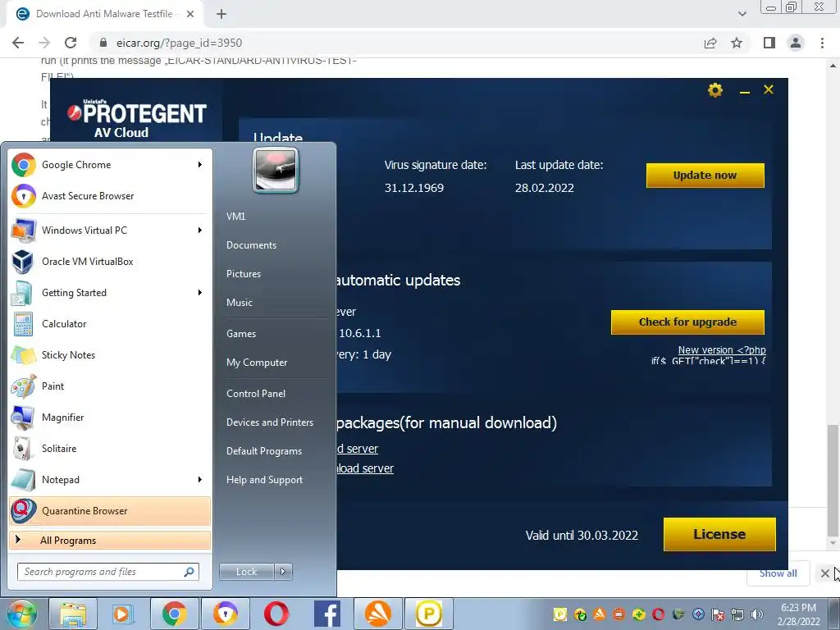Switch to Chrome taskbar button
This screenshot has width=840, height=630.
click(174, 614)
